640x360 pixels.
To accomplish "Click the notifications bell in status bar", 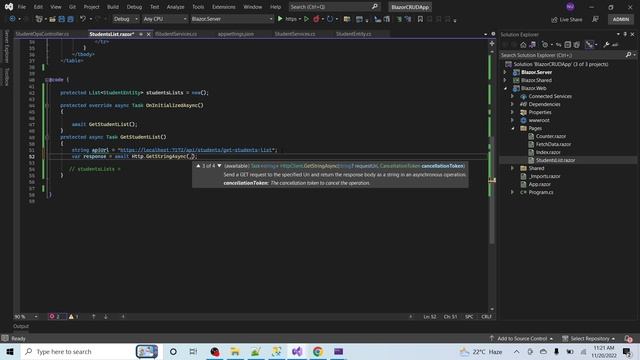I will (628, 338).
